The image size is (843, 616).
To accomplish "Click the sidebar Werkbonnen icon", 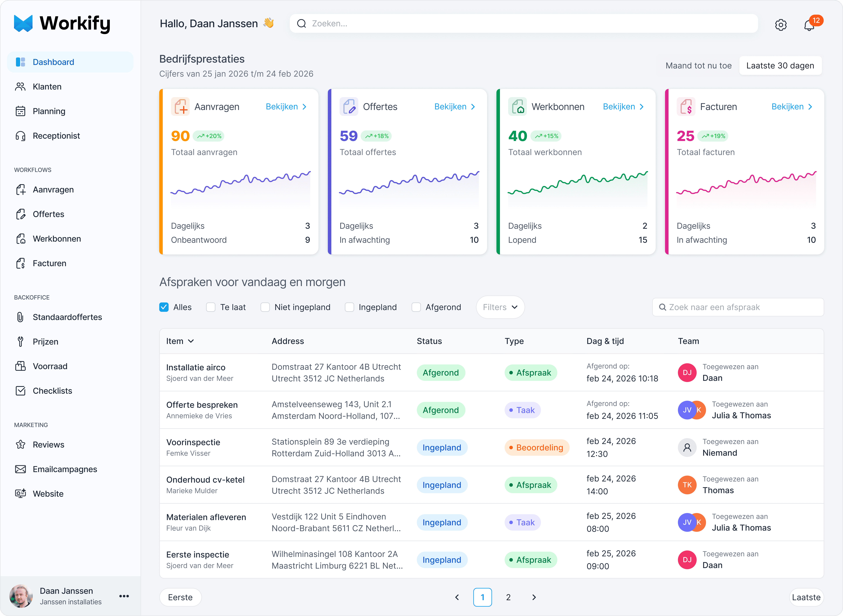I will click(x=21, y=239).
